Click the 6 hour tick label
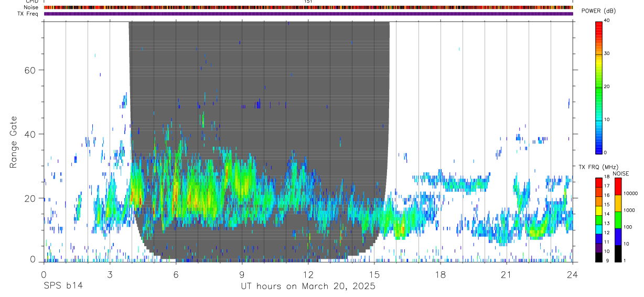Viewport: 644px width, 297px height. [x=176, y=274]
